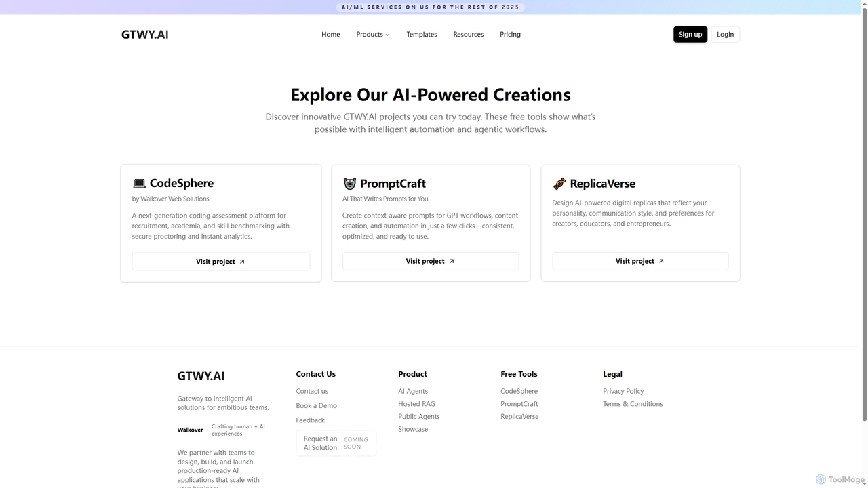Visit the ReplicaVerse project
Screen dimensions: 868x488
[x=640, y=261]
